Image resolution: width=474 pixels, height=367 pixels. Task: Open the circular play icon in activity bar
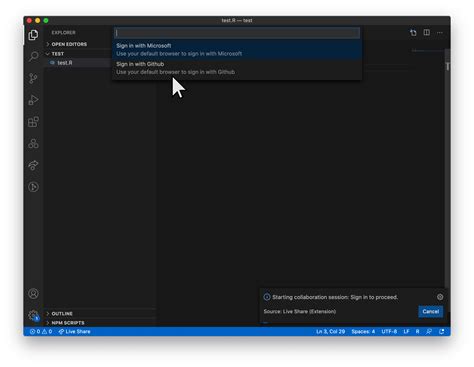(33, 187)
